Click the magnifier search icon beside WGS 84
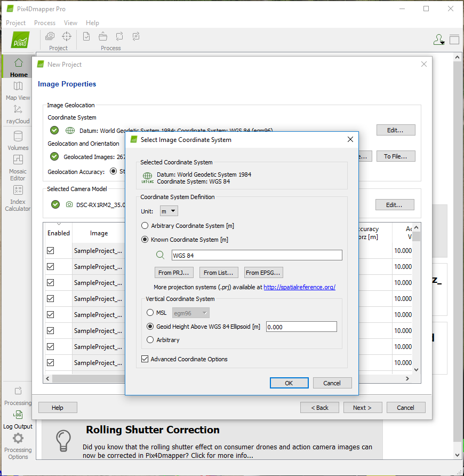The width and height of the screenshot is (464, 476). point(160,255)
